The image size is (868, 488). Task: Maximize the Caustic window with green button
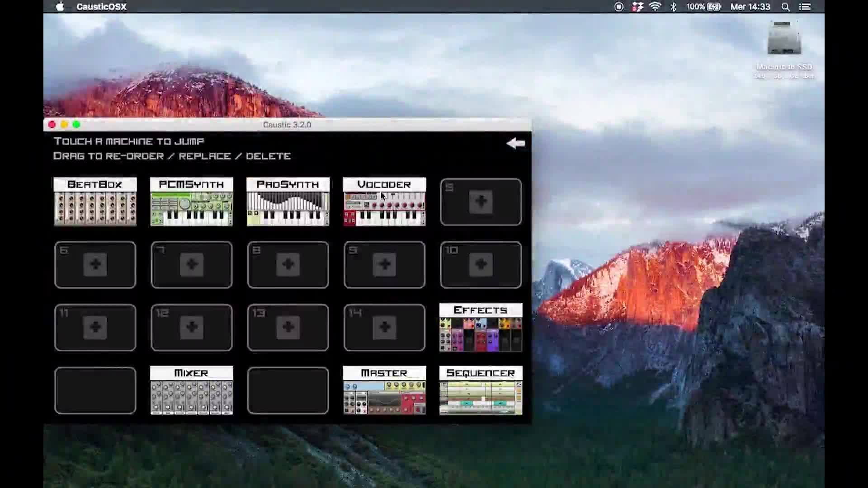pyautogui.click(x=76, y=125)
